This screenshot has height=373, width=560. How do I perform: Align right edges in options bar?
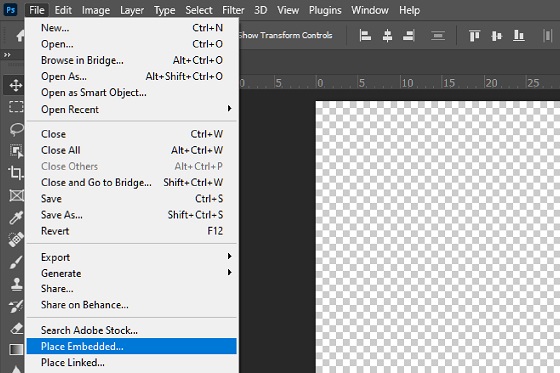point(409,35)
